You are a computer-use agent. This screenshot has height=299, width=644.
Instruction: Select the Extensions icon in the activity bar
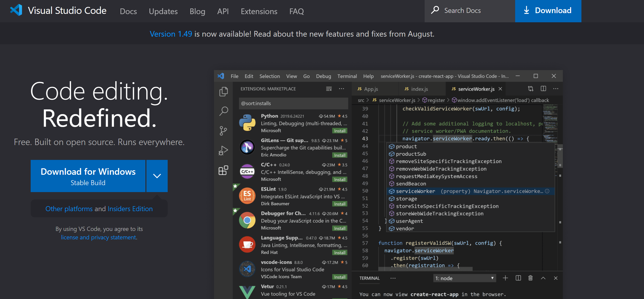point(223,170)
